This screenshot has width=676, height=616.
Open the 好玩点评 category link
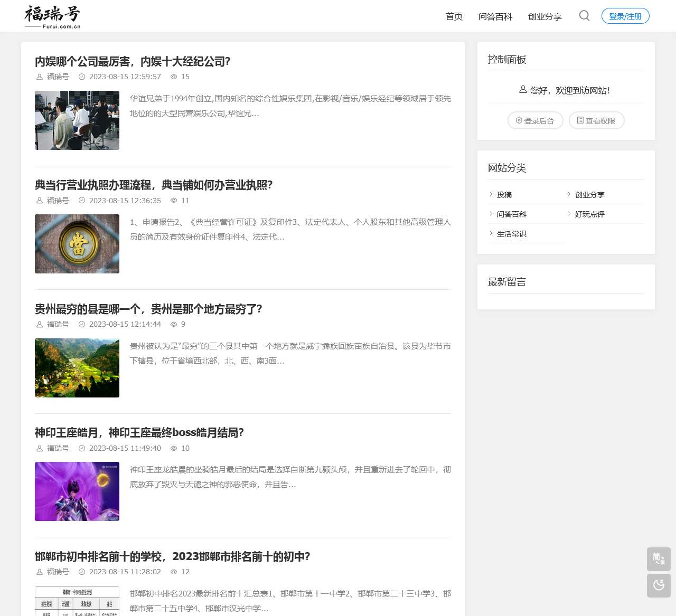[x=590, y=214]
